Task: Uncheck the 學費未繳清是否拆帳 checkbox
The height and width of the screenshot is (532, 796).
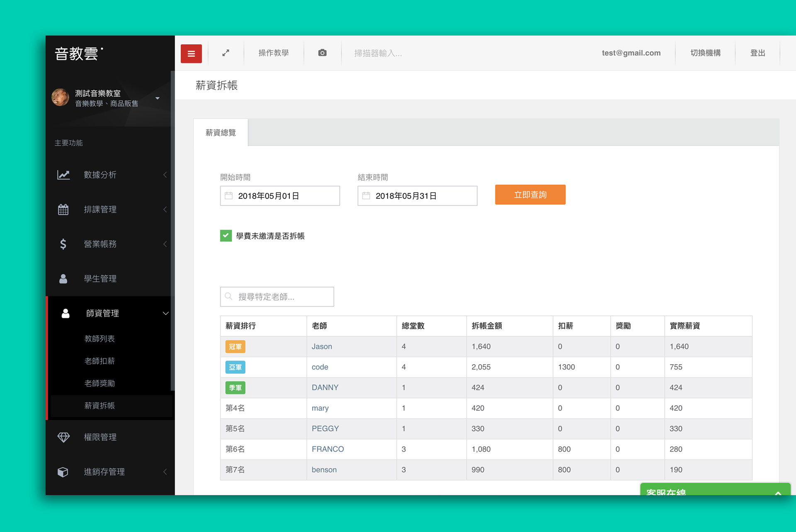Action: coord(226,236)
